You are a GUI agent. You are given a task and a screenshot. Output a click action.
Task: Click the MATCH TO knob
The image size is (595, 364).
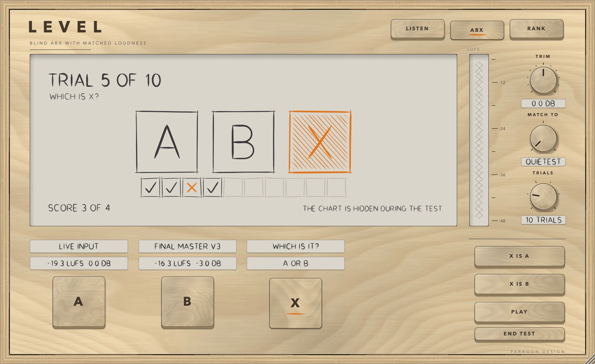pyautogui.click(x=543, y=138)
